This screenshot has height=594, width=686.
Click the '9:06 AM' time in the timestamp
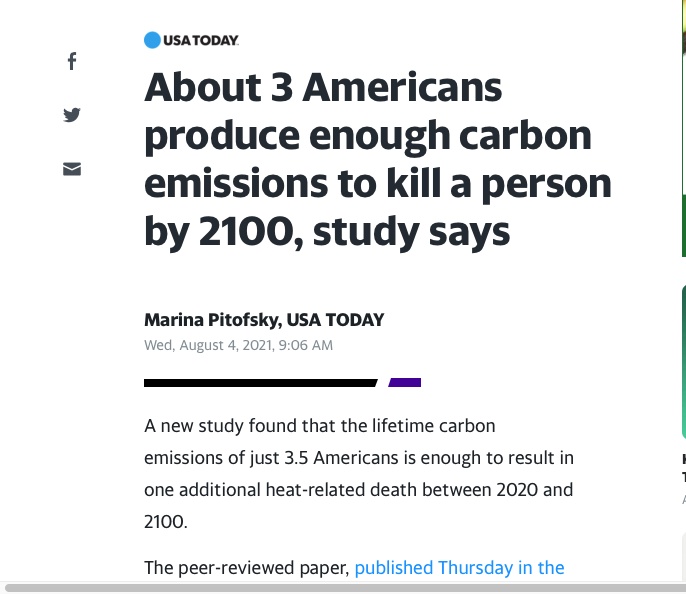tap(305, 345)
